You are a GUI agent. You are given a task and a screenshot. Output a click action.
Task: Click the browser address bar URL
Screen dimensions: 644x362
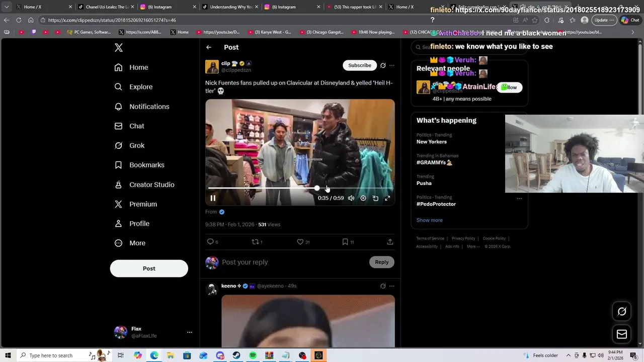pyautogui.click(x=112, y=20)
